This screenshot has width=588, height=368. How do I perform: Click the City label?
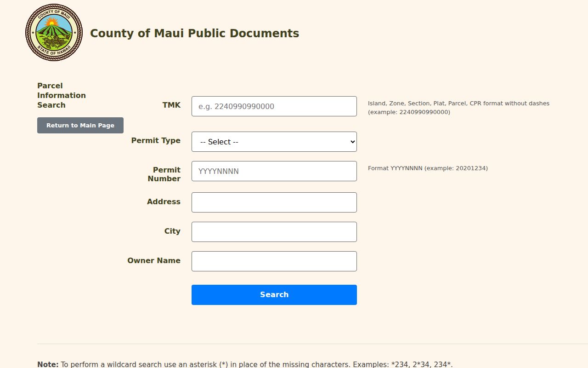pyautogui.click(x=172, y=231)
